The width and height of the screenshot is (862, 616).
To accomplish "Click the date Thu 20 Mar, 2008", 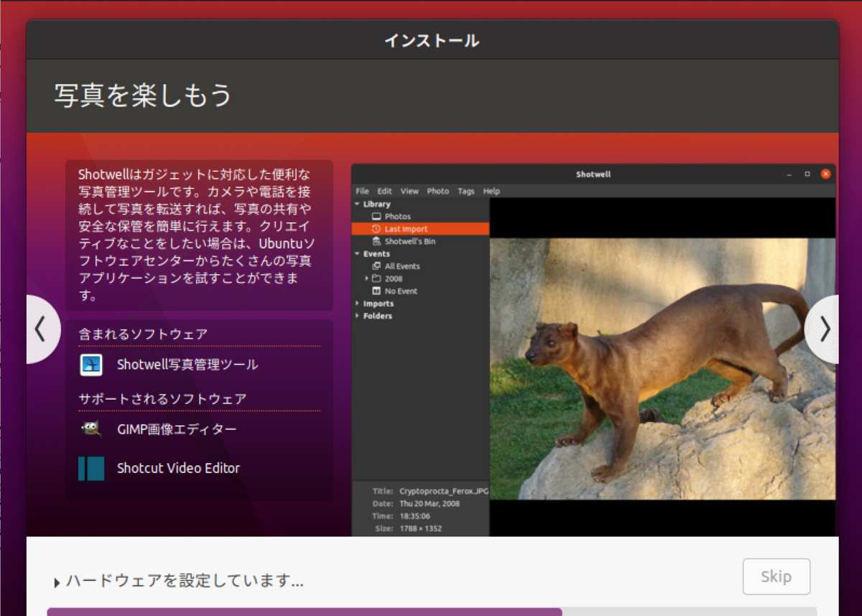I will tap(430, 503).
